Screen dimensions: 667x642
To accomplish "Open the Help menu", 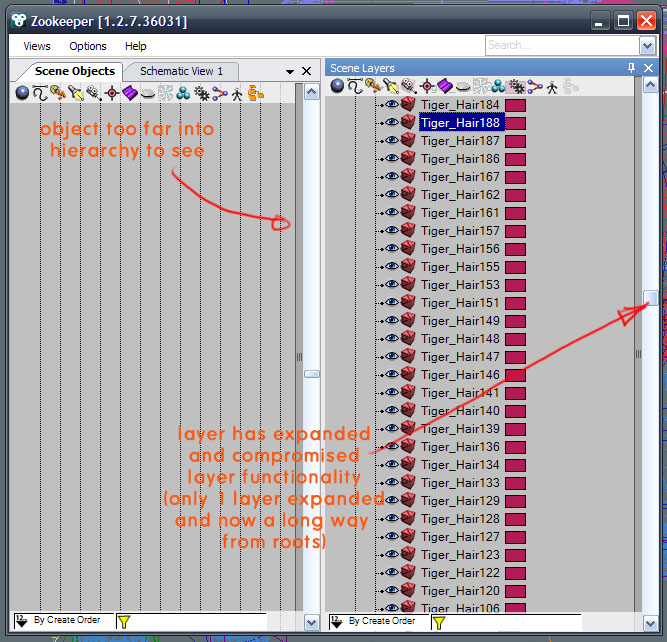I will (x=136, y=46).
